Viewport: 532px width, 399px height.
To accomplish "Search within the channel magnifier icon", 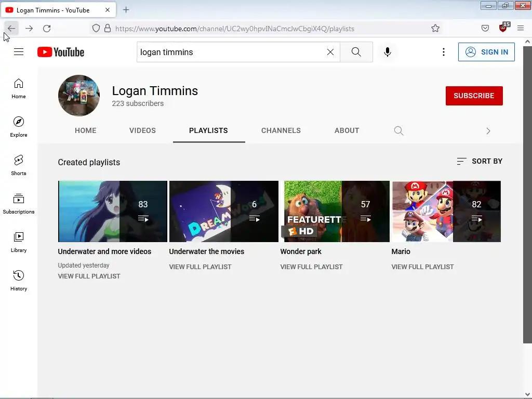I will click(x=398, y=130).
